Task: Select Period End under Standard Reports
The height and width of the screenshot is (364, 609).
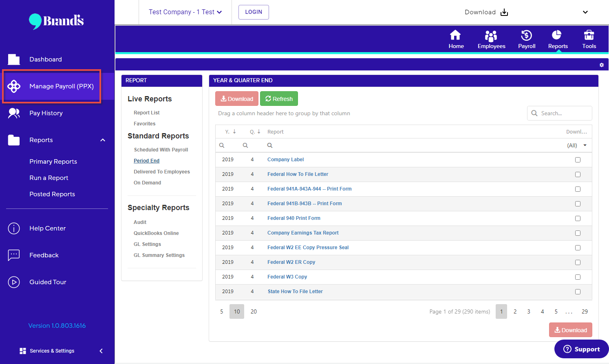Action: [146, 161]
